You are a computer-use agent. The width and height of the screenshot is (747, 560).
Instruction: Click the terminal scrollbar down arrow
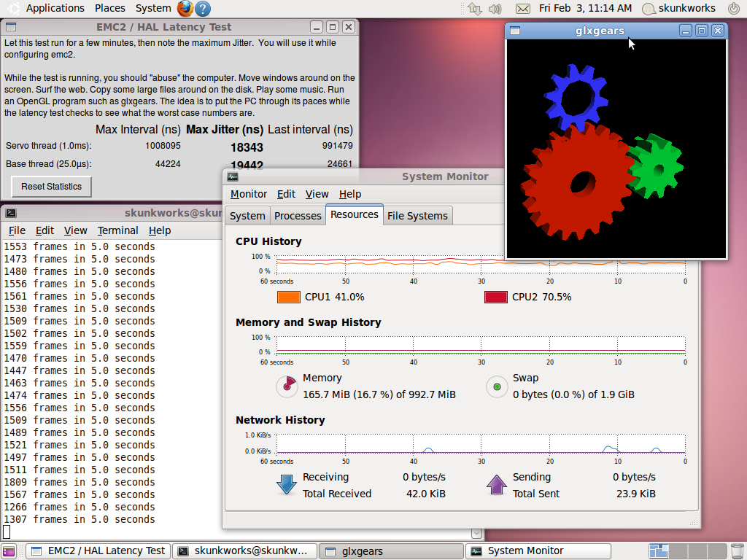476,533
